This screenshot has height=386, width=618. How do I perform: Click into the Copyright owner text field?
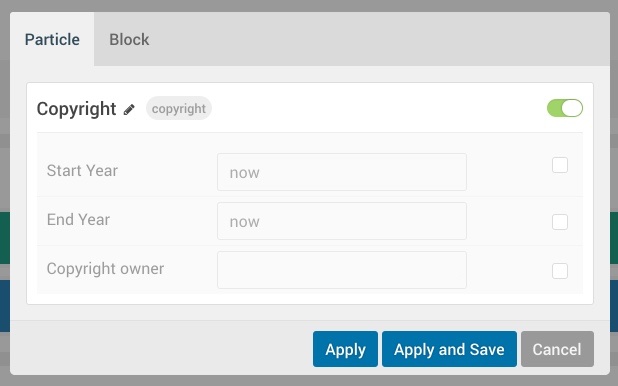[x=342, y=270]
